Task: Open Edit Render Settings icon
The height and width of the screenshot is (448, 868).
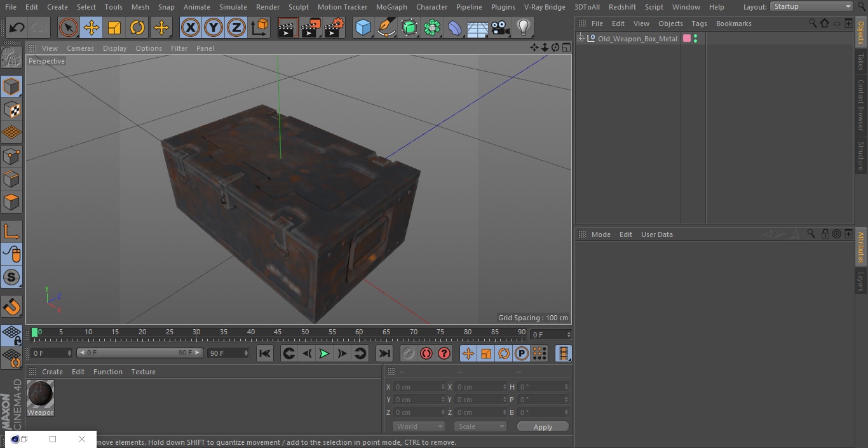Action: 334,27
